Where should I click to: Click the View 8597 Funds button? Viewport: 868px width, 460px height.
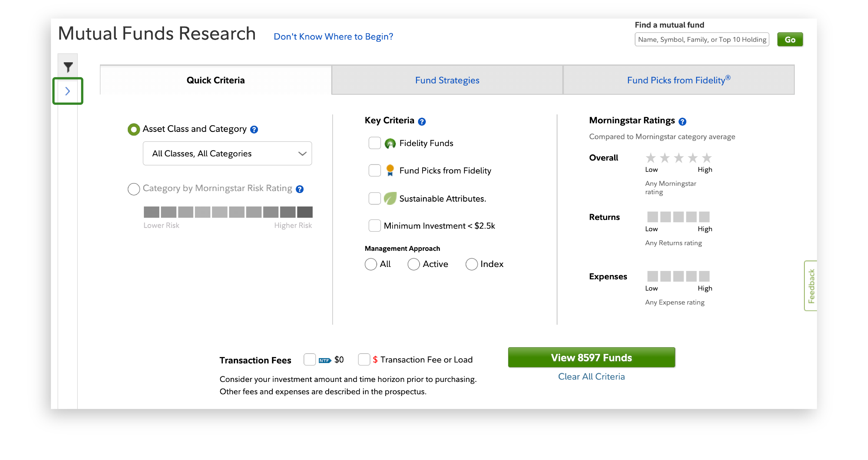click(x=591, y=358)
